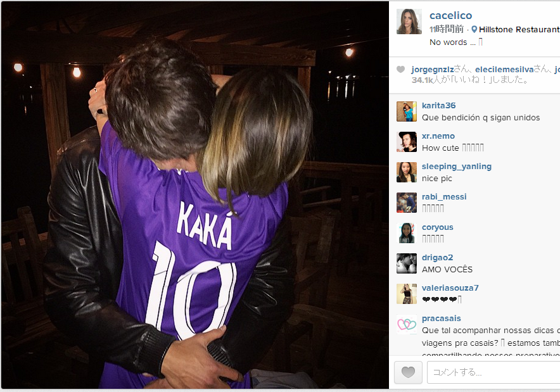The height and width of the screenshot is (392, 560).
Task: Click the heart like button beside comment box
Action: pos(408,372)
